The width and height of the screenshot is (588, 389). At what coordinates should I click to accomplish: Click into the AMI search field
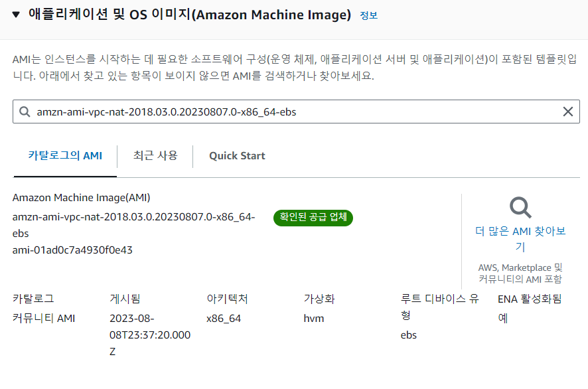(296, 112)
